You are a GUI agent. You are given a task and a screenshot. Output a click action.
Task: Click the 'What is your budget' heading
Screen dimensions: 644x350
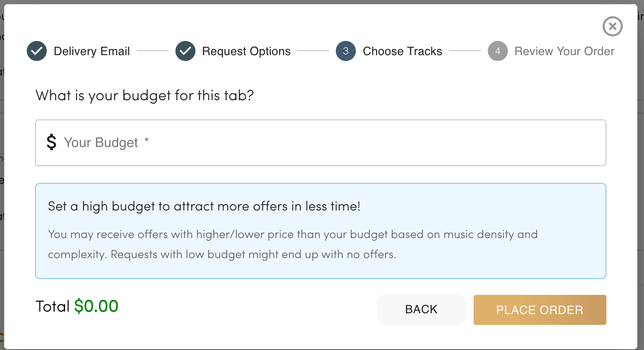tap(145, 96)
